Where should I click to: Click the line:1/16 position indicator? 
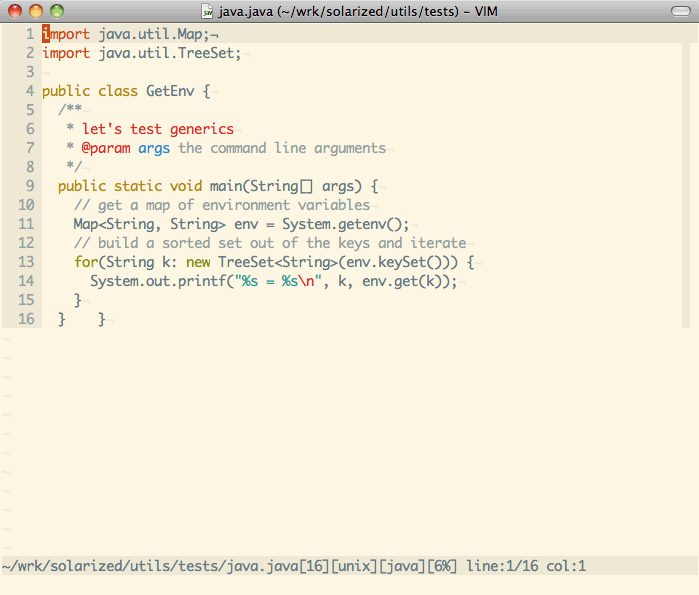click(x=500, y=566)
